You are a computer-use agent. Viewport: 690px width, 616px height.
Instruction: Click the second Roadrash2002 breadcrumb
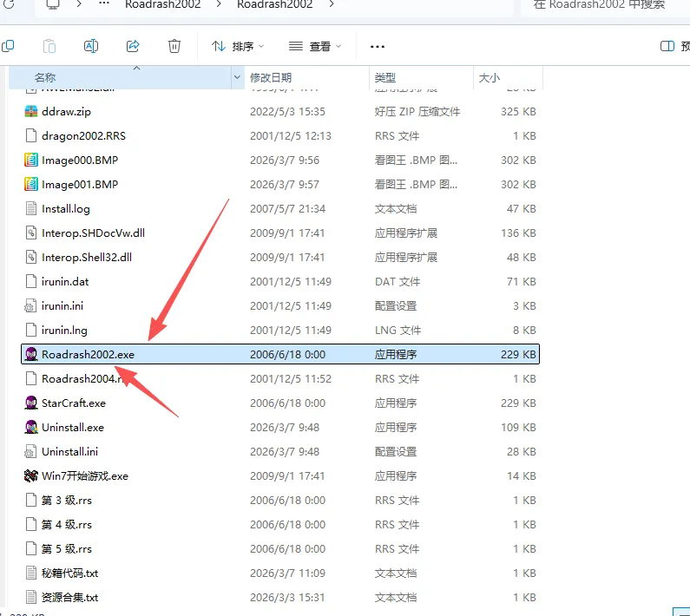274,4
